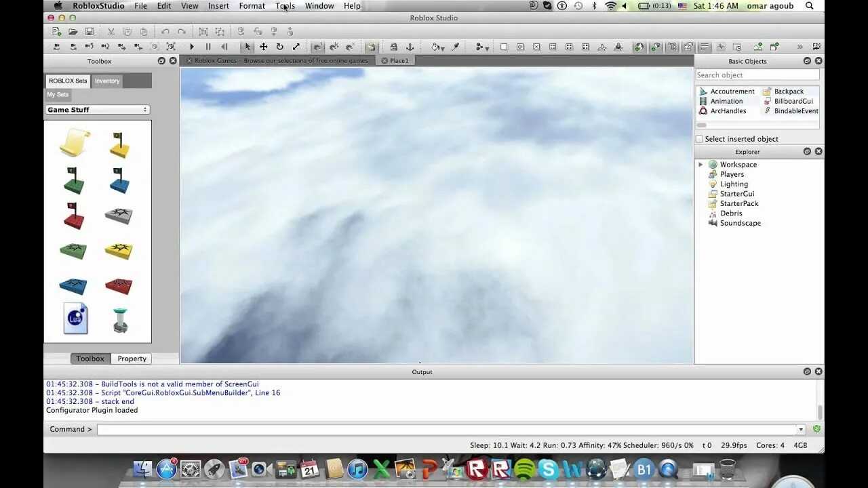This screenshot has height=488, width=868.
Task: Pick the Material tool icon
Action: 479,47
